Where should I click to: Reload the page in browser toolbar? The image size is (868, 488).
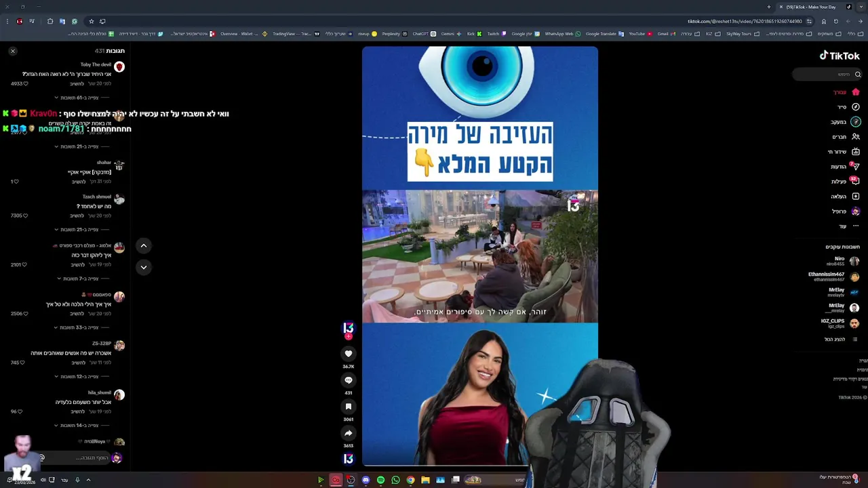835,21
